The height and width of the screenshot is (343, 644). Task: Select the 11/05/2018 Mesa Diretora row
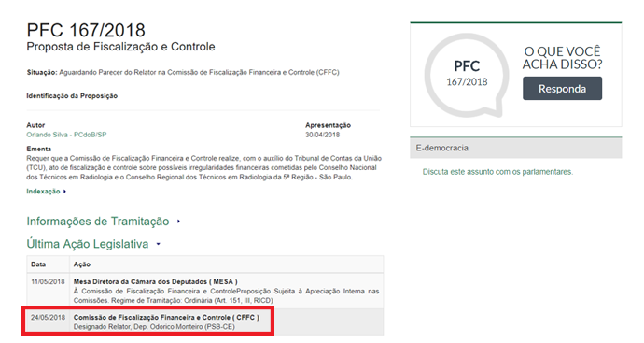[x=205, y=291]
